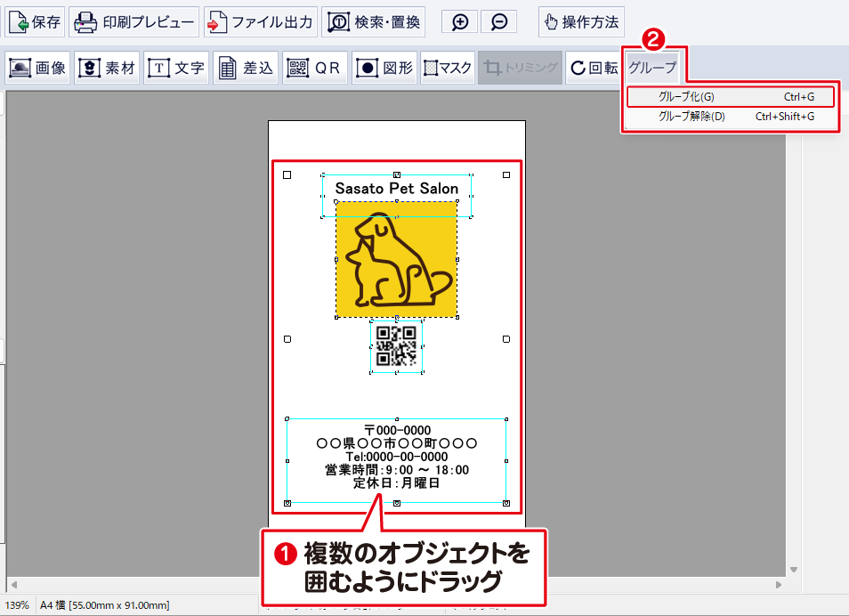849x616 pixels.
Task: Select the 図形 shape tool
Action: [384, 68]
